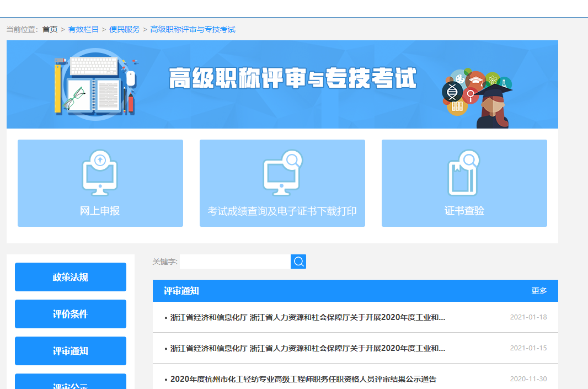The image size is (588, 389).
Task: Select 评审通知 in the left sidebar
Action: (x=71, y=351)
